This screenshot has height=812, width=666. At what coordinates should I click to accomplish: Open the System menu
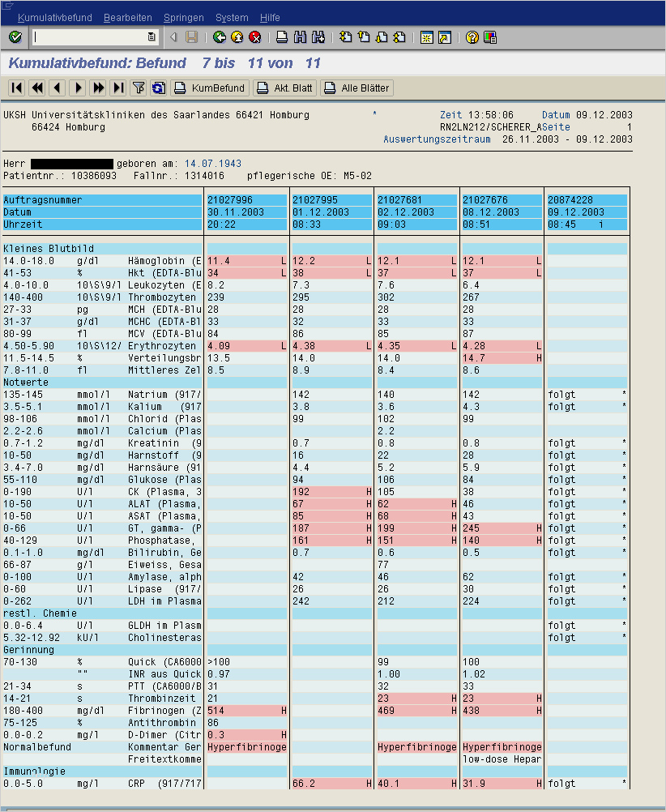232,18
